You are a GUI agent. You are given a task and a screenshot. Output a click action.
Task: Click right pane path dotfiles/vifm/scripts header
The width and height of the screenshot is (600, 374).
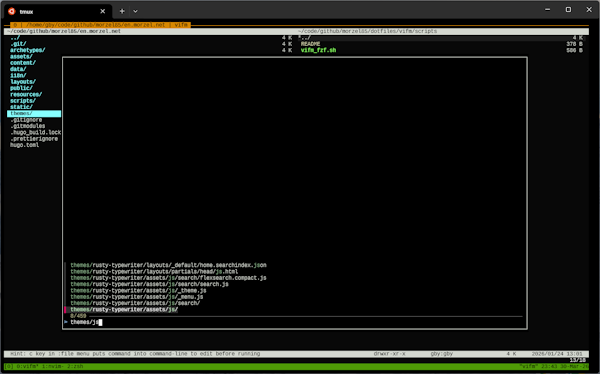[368, 31]
